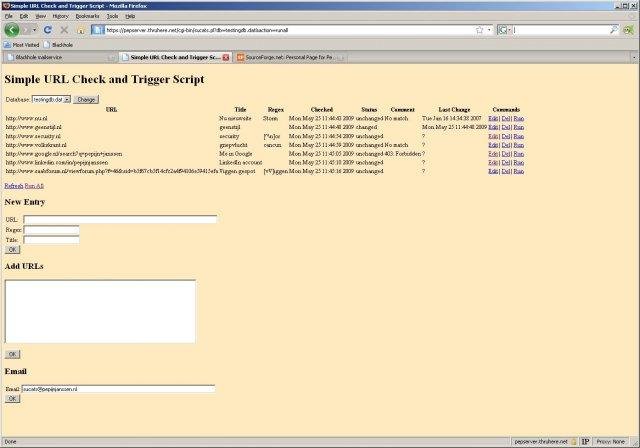The height and width of the screenshot is (448, 640).
Task: Reload the page with the Refresh icon
Action: coord(48,30)
